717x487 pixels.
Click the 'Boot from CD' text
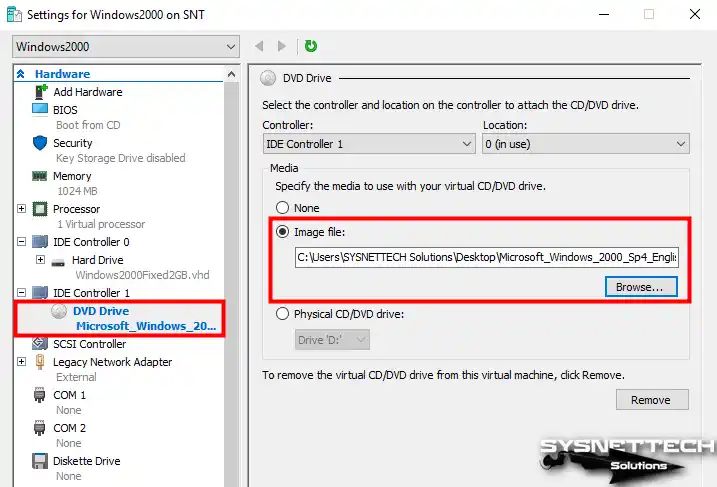pyautogui.click(x=88, y=125)
